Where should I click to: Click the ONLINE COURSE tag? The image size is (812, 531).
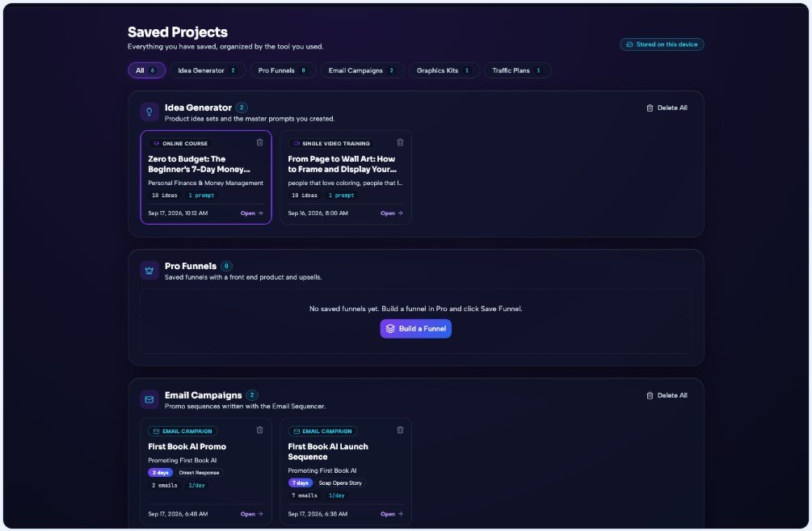(x=180, y=144)
